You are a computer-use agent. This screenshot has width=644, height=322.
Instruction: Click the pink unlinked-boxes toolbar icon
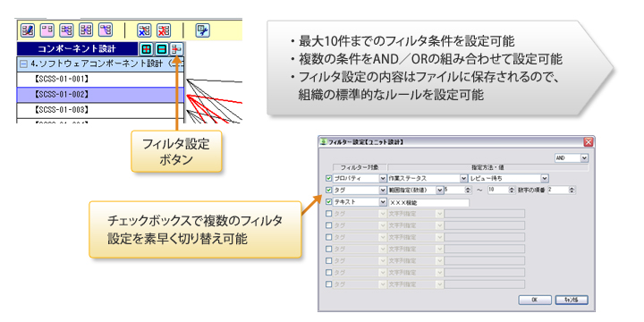(x=47, y=30)
